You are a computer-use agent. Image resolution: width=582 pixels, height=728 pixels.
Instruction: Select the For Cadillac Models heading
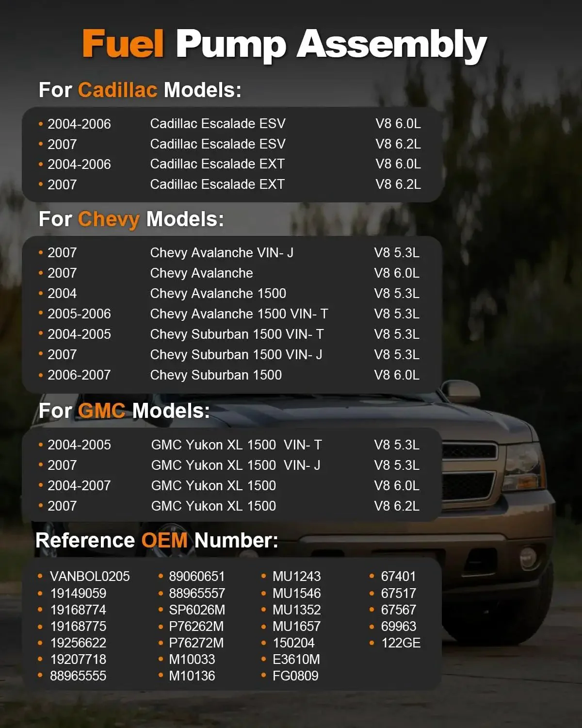click(x=140, y=90)
